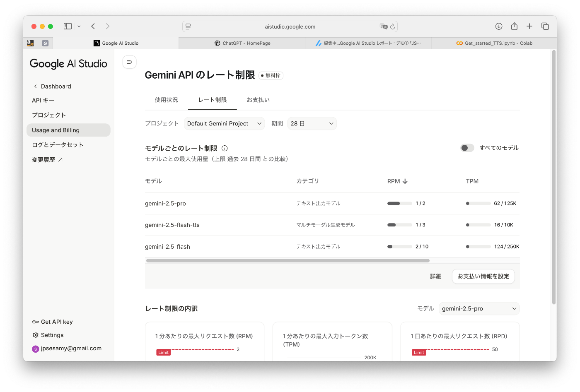Sort the table by the RPM arrow
Image resolution: width=580 pixels, height=392 pixels.
405,181
